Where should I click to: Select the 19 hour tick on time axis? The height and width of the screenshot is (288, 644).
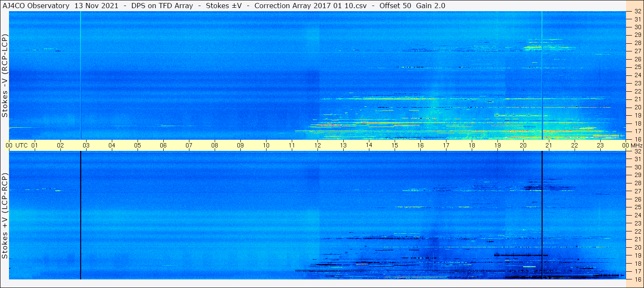click(x=497, y=145)
